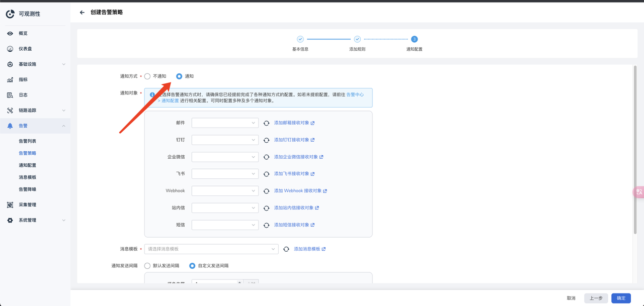Open the 概览 overview eye icon

(10, 33)
